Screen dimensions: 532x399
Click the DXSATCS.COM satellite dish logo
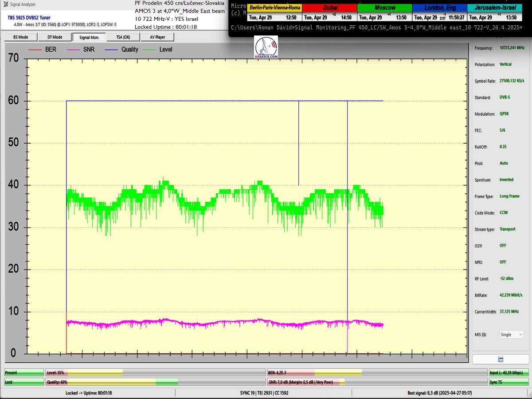coord(266,47)
